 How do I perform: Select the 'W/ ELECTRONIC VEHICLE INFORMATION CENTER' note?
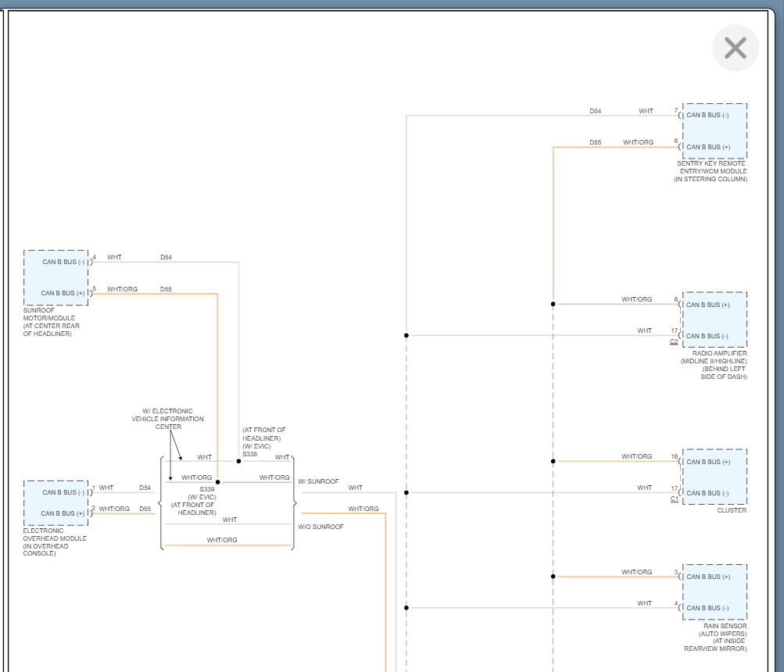[167, 419]
